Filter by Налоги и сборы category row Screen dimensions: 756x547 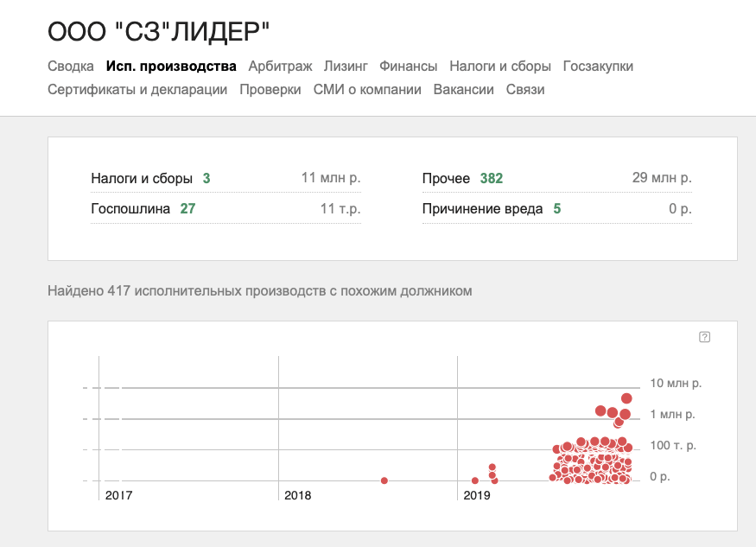(x=226, y=179)
